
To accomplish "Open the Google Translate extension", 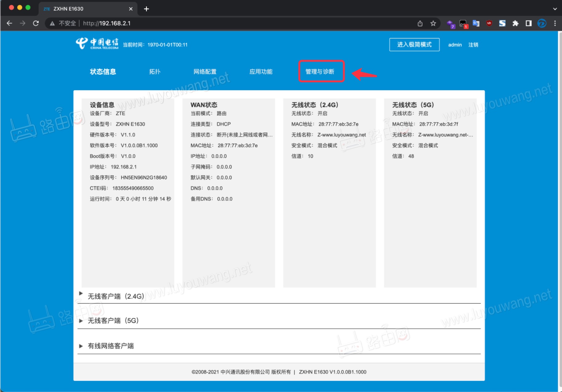I will click(x=476, y=23).
